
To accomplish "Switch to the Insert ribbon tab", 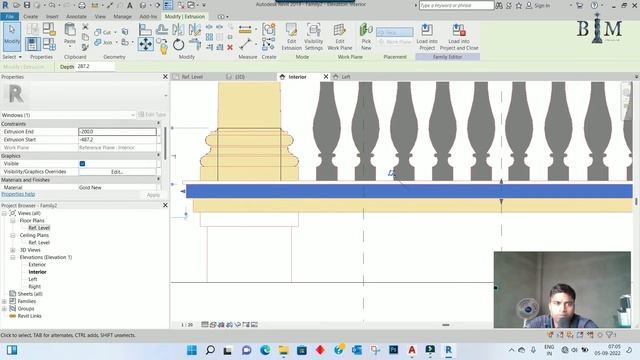I will pyautogui.click(x=52, y=17).
